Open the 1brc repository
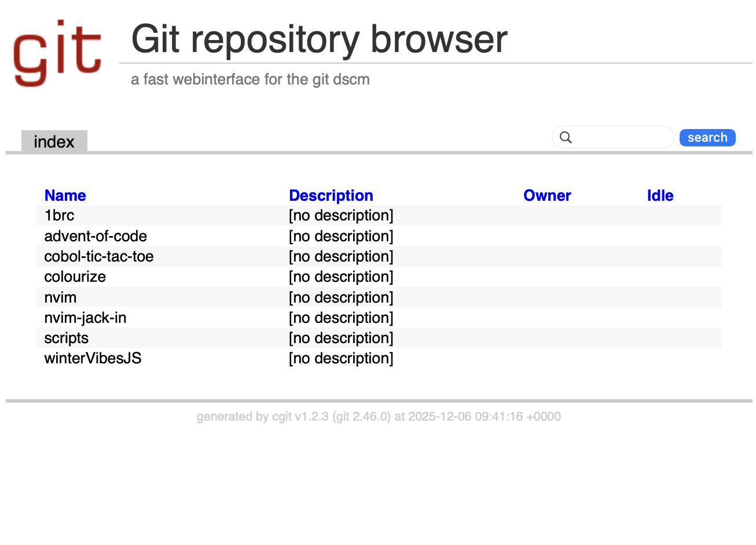This screenshot has height=545, width=756. coord(59,216)
